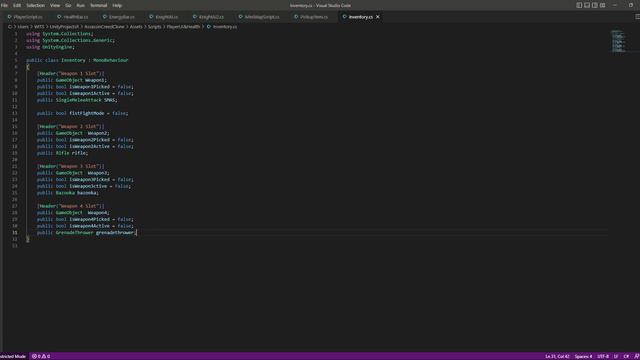Click 'public class Inventory : MonoBehaviour' line
Image resolution: width=640 pixels, height=360 pixels.
tap(77, 60)
